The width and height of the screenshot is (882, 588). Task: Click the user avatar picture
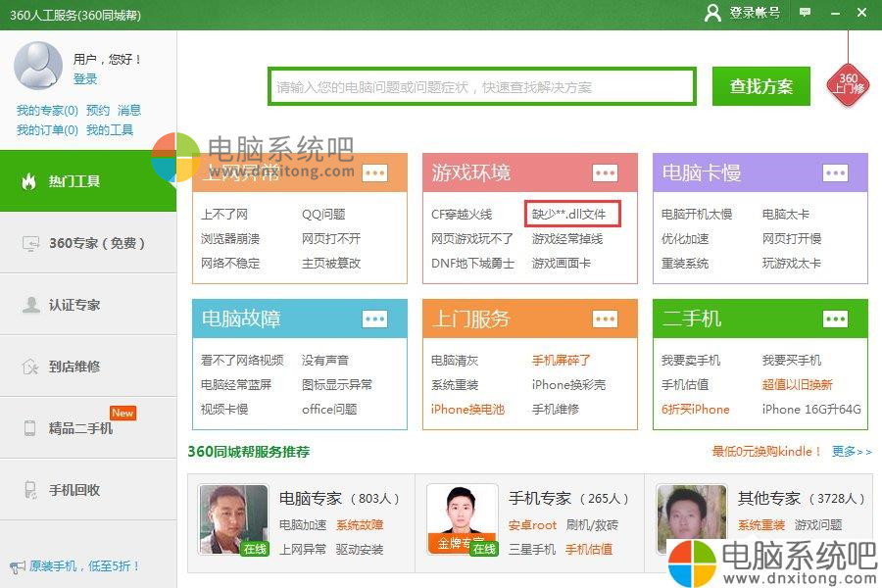click(x=38, y=66)
